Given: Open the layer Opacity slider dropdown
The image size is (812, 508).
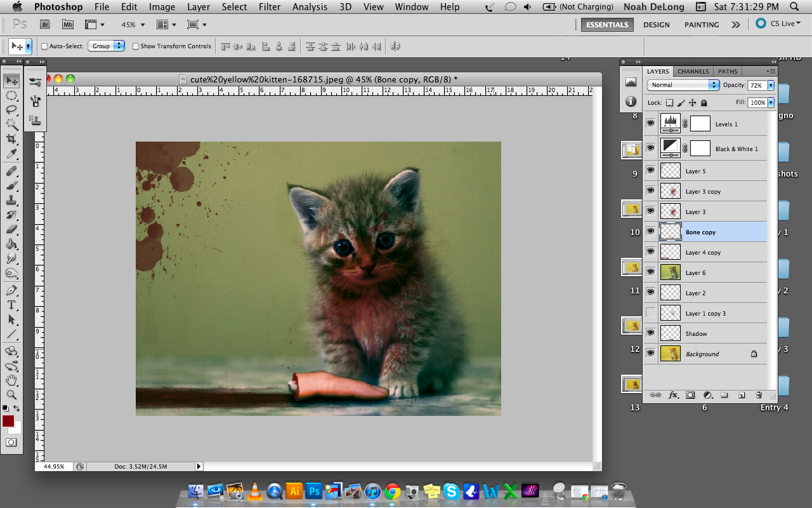Looking at the screenshot, I should (771, 85).
